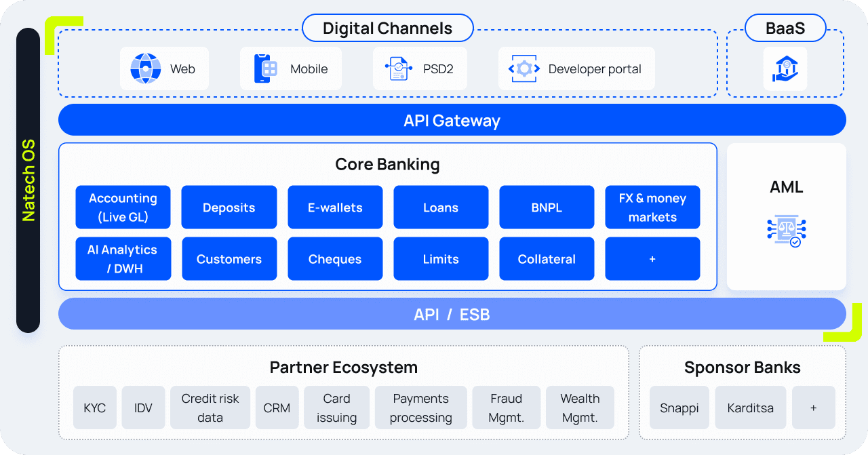The image size is (868, 455).
Task: Select the AML scales icon
Action: tap(786, 231)
